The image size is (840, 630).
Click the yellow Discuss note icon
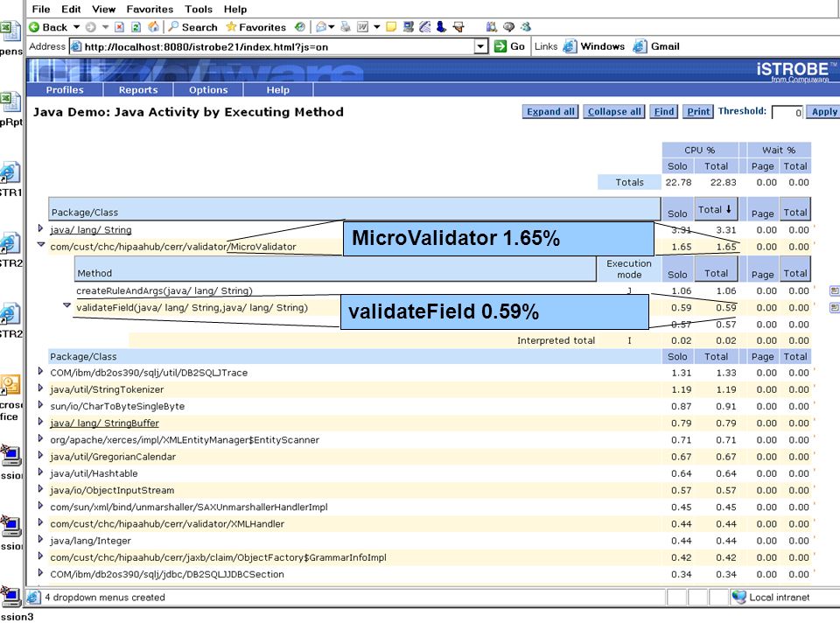coord(391,27)
